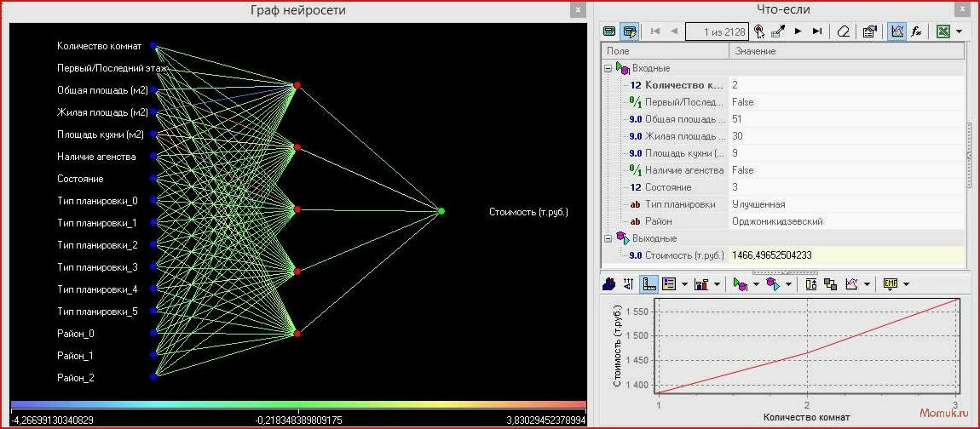Open the field properties settings icon

869,31
